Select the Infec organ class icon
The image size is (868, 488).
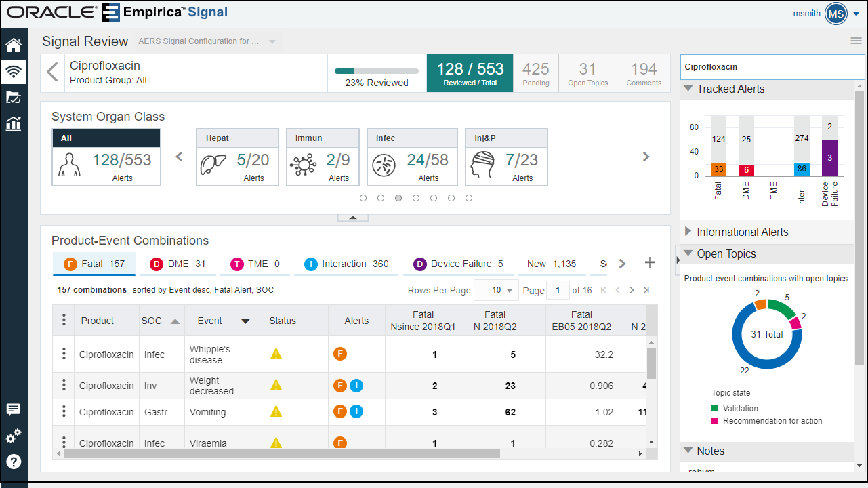(x=384, y=166)
